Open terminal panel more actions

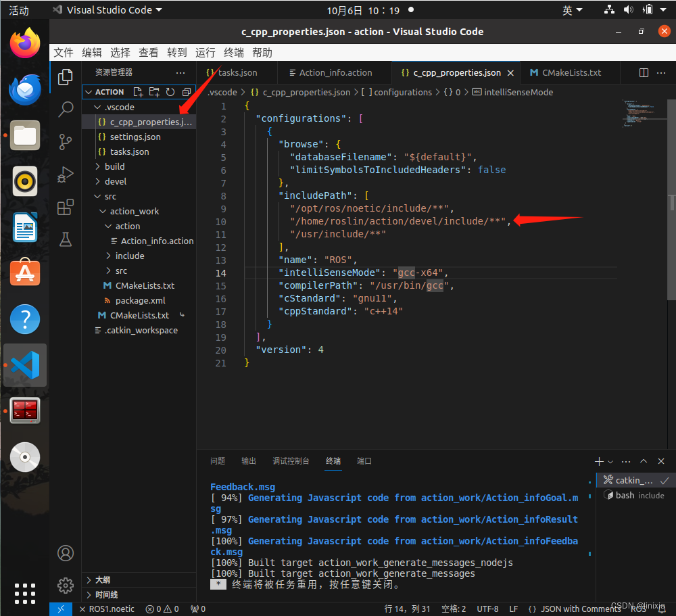point(626,462)
